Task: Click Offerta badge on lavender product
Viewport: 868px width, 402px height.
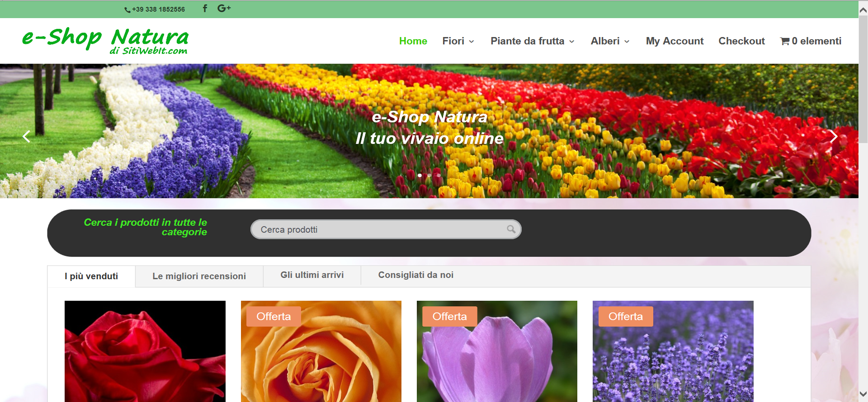Action: [x=626, y=317]
